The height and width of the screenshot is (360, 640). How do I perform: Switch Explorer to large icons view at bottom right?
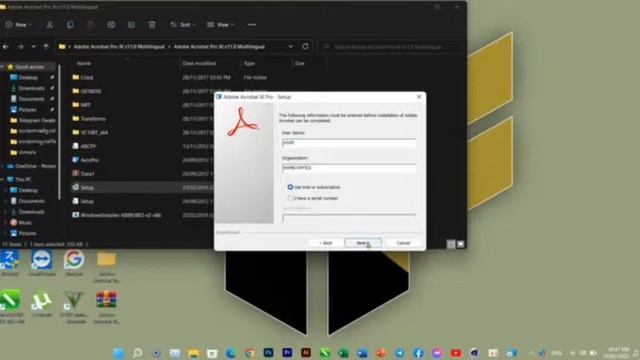click(x=460, y=244)
